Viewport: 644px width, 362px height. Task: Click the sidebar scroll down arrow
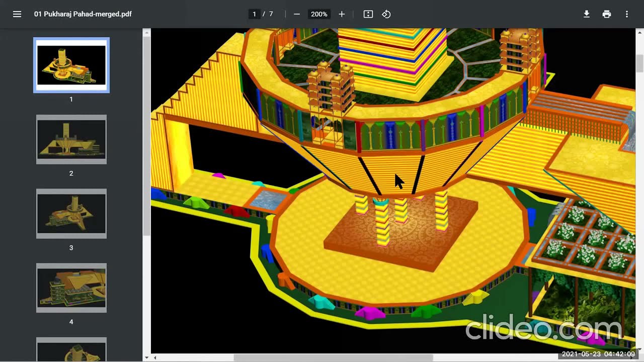click(147, 357)
